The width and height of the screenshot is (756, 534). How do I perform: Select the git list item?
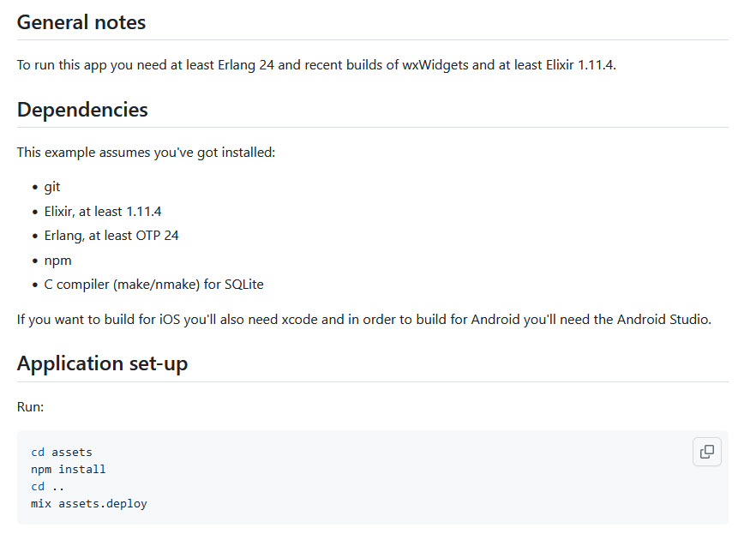(52, 187)
